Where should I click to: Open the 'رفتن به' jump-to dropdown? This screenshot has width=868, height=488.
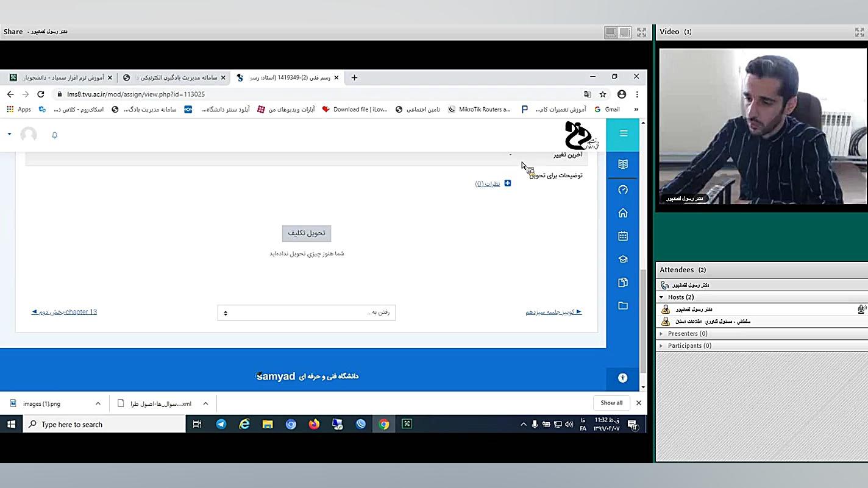[x=307, y=313]
